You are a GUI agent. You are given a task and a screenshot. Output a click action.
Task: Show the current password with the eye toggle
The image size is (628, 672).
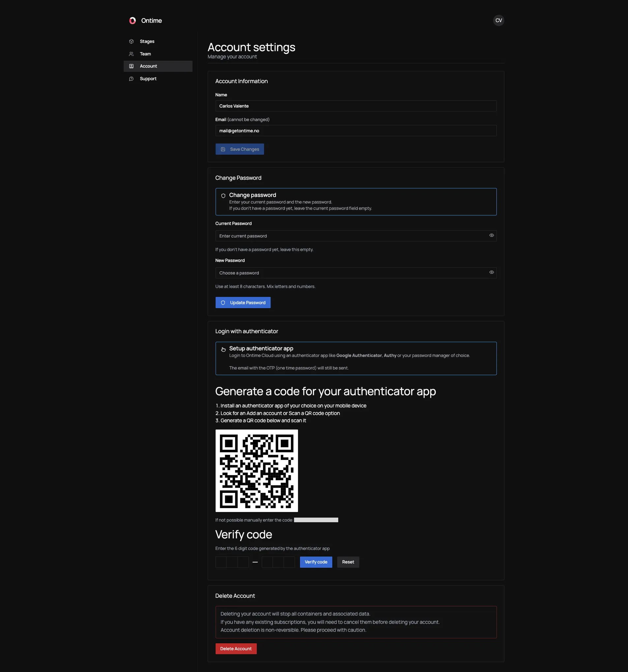pyautogui.click(x=491, y=235)
